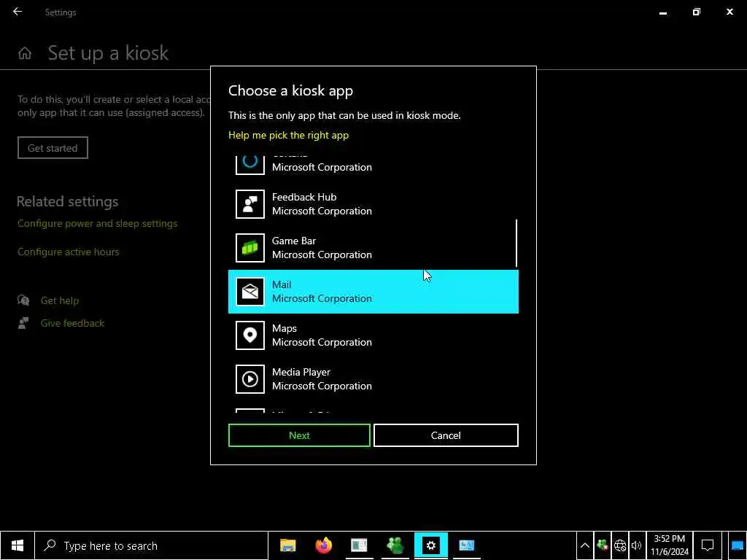Click the Settings gear taskbar icon
Viewport: 747px width, 560px height.
(x=430, y=545)
